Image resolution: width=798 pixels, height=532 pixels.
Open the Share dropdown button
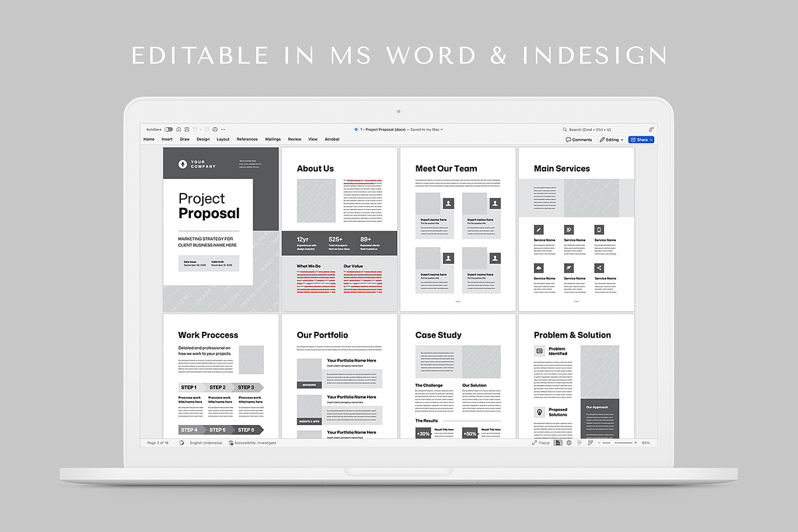pyautogui.click(x=641, y=140)
